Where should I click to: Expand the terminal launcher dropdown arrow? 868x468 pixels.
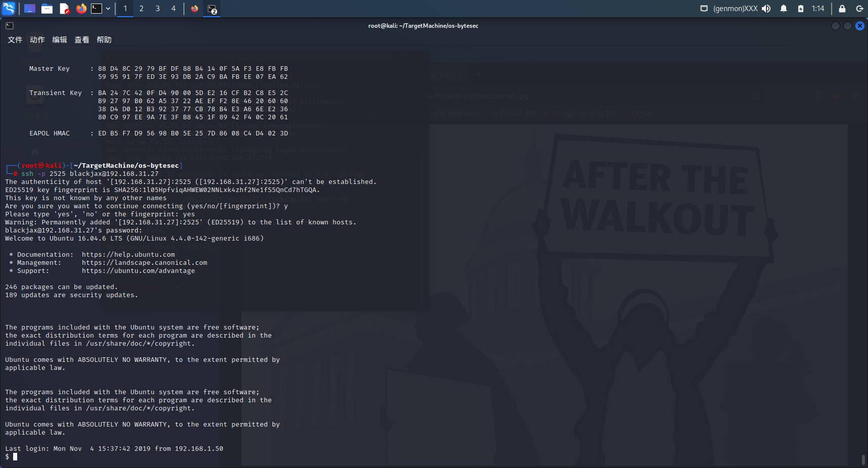(108, 9)
